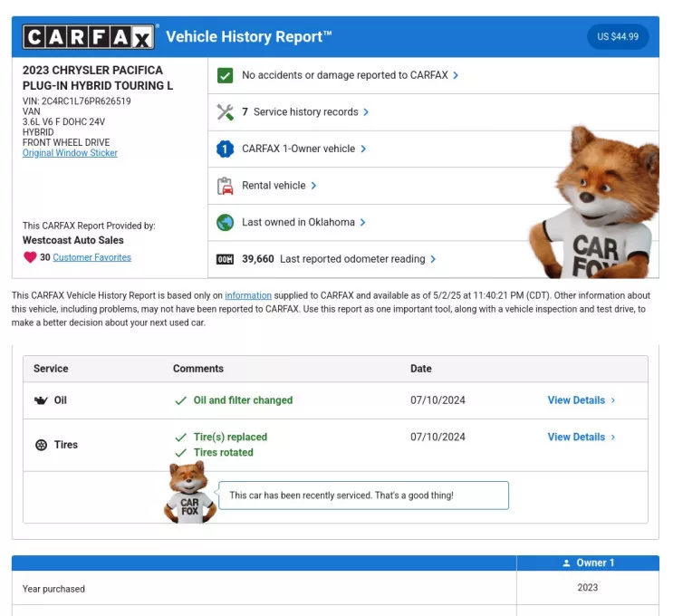The image size is (673, 616).
Task: Click the pink heart Customer Favorites icon
Action: [x=30, y=257]
